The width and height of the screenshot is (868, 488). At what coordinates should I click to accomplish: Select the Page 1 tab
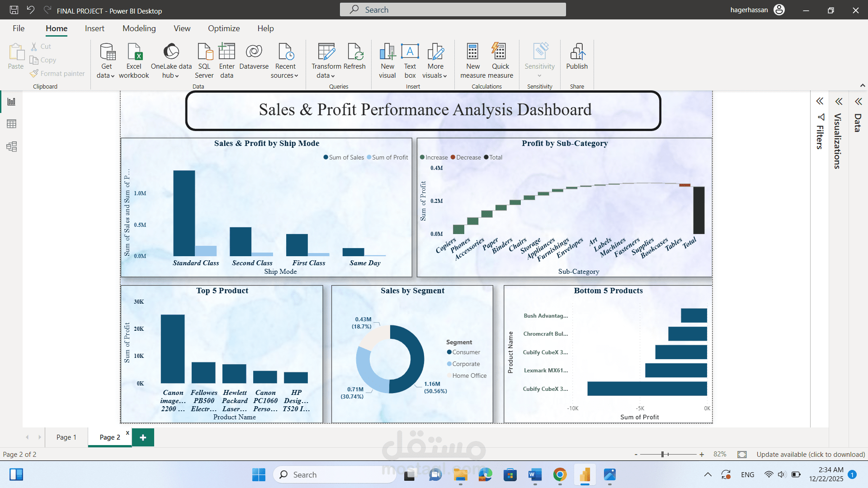[x=66, y=437]
